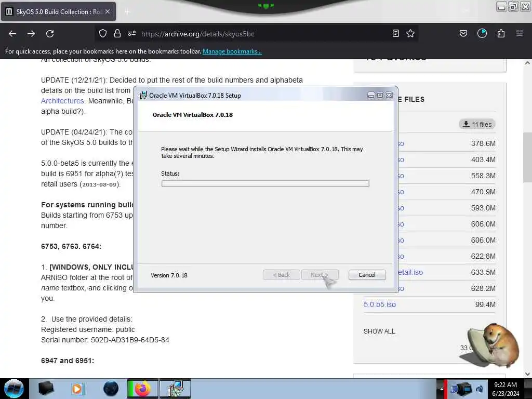Image resolution: width=532 pixels, height=399 pixels.
Task: Click the page vertical scrollbar thumb
Action: coord(527,158)
